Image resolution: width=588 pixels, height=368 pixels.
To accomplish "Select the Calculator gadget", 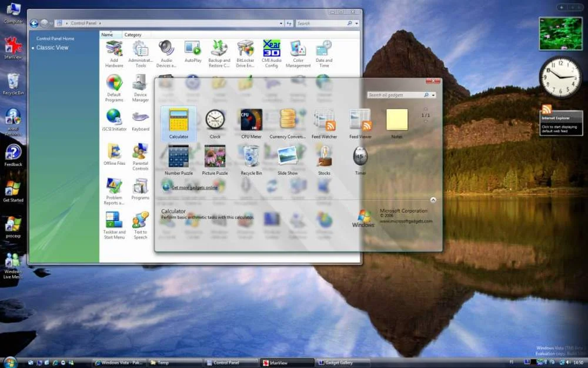I will pos(179,121).
